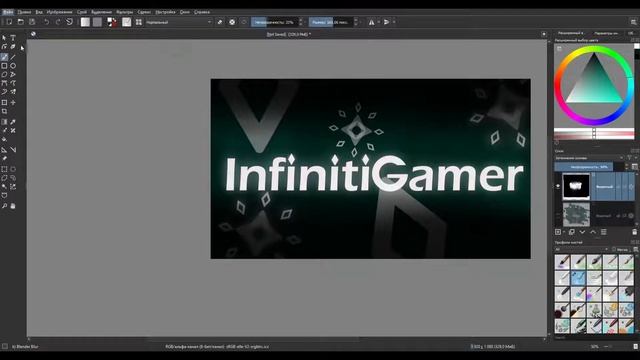This screenshot has height=360, width=640.
Task: Click the foreground/background color swatch in toolbar
Action: point(111,22)
